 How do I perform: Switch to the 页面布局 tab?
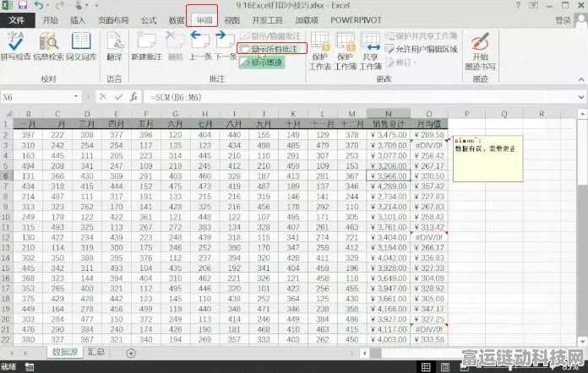click(113, 20)
